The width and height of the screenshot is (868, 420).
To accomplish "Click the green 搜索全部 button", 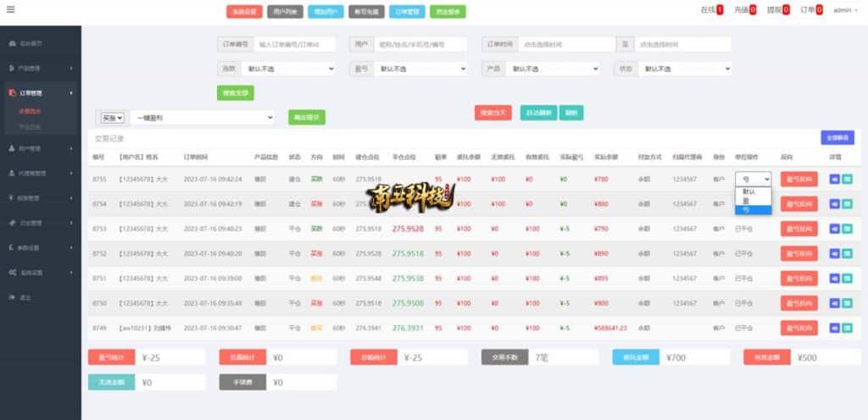I will pos(235,93).
